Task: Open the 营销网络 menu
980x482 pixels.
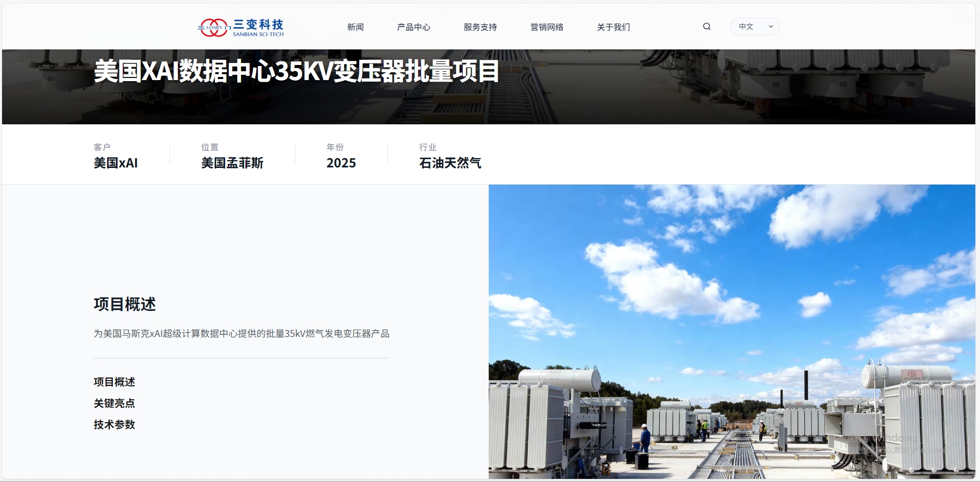Action: (x=546, y=27)
